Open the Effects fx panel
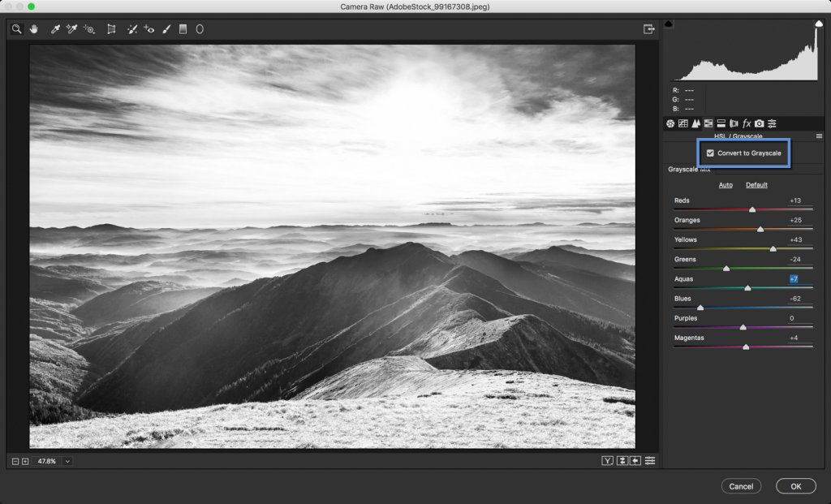This screenshot has width=831, height=504. pos(747,123)
